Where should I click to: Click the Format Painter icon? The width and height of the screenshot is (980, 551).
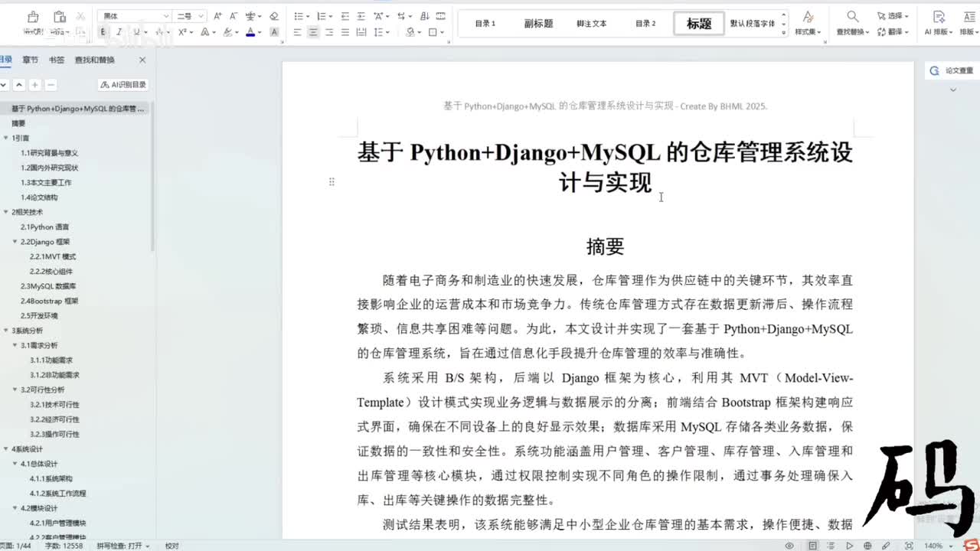click(x=32, y=16)
